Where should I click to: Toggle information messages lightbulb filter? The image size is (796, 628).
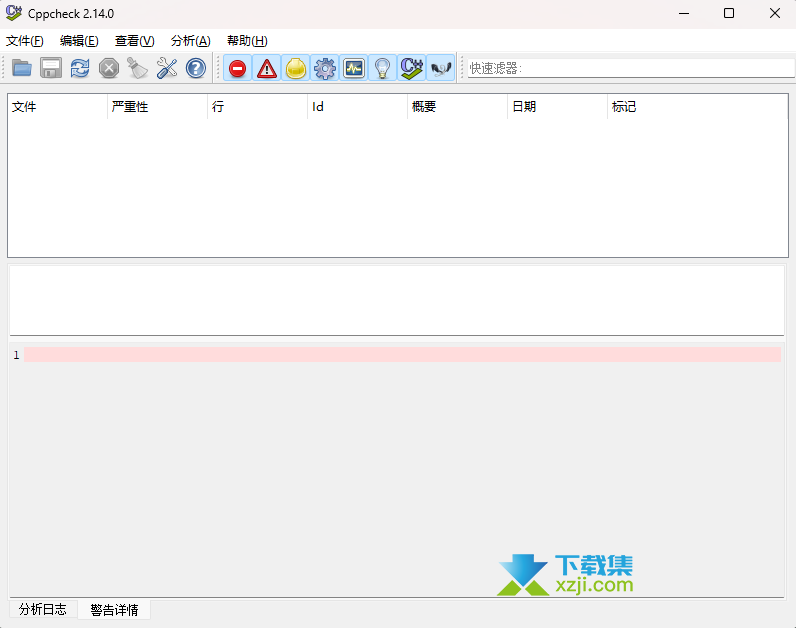383,68
